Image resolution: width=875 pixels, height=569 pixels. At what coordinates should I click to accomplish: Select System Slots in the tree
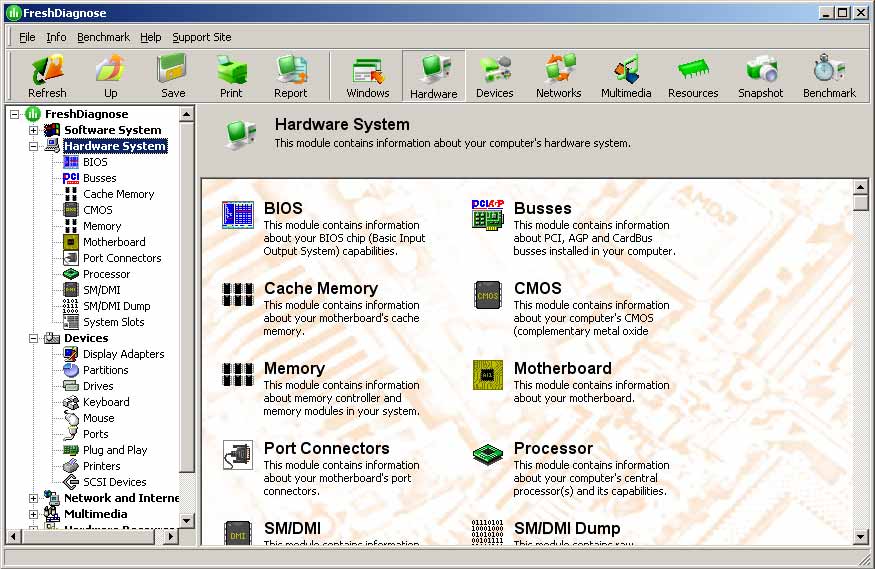click(x=113, y=322)
